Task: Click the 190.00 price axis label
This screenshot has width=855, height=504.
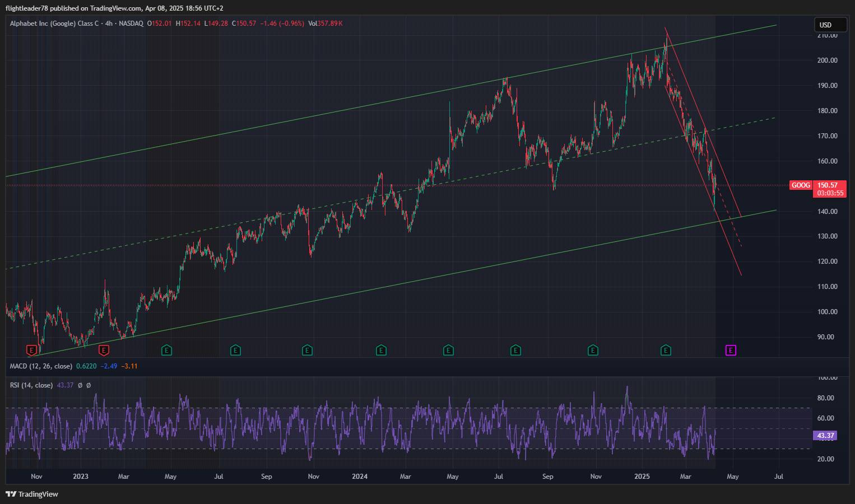Action: (x=828, y=86)
